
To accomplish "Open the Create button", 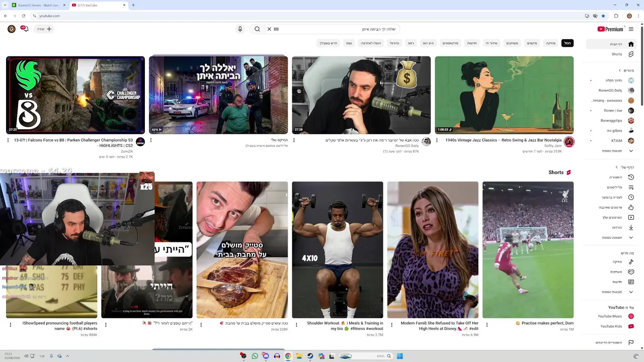I will click(44, 29).
